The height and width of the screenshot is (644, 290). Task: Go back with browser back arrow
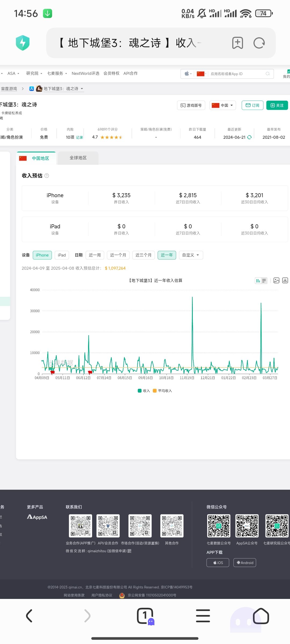tap(29, 616)
